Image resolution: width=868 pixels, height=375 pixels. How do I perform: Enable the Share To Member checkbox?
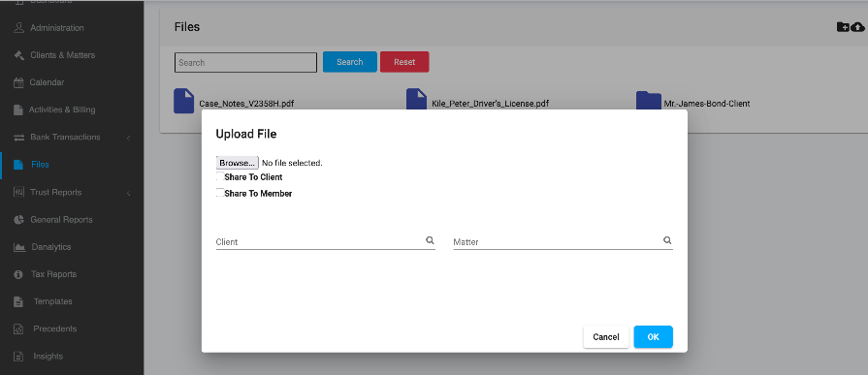(x=220, y=193)
